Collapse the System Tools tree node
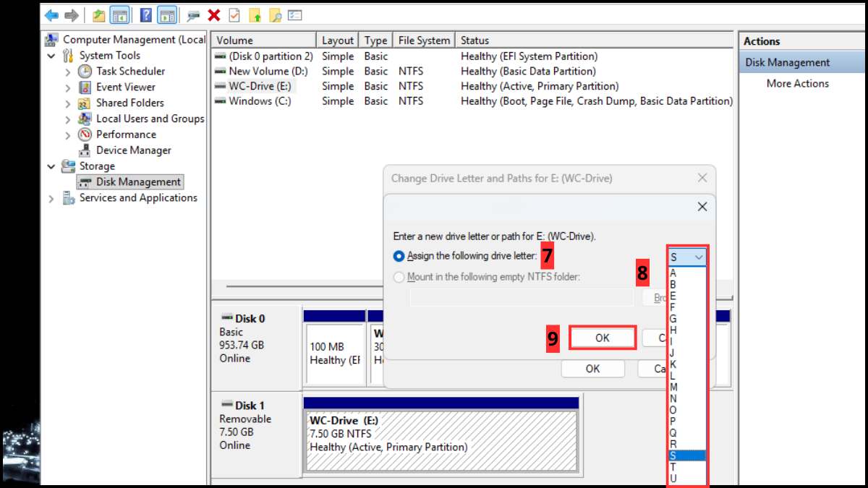 (x=51, y=55)
